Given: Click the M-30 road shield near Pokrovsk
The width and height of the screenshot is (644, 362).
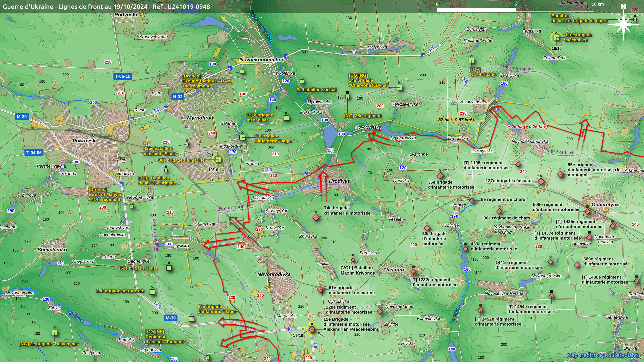Looking at the screenshot, I should coord(22,117).
